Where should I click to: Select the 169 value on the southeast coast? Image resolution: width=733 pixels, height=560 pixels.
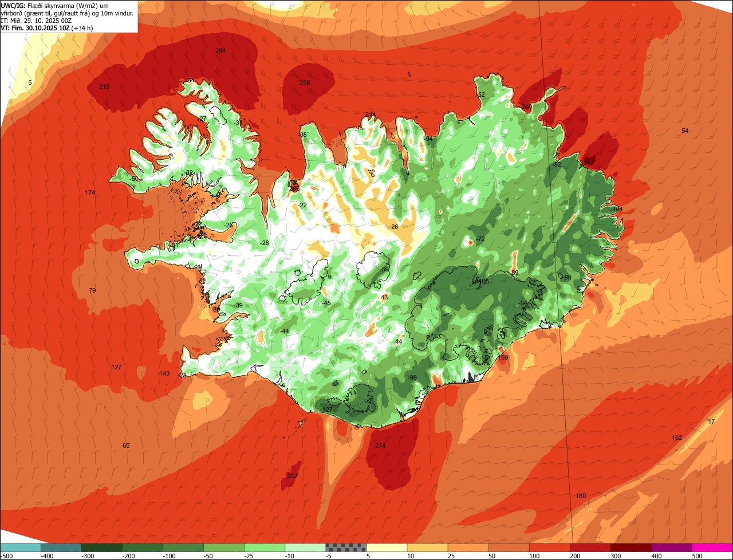pyautogui.click(x=503, y=357)
